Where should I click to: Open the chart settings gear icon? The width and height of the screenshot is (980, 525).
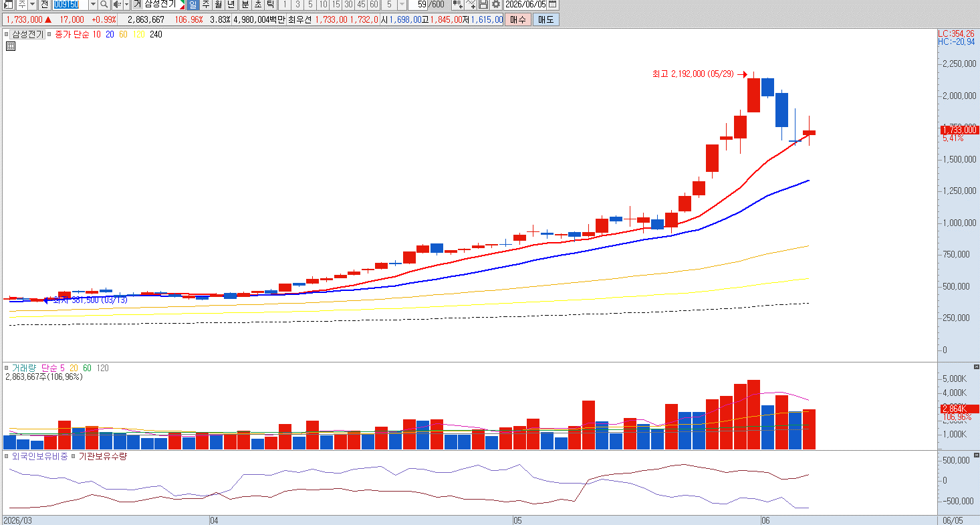(x=496, y=5)
